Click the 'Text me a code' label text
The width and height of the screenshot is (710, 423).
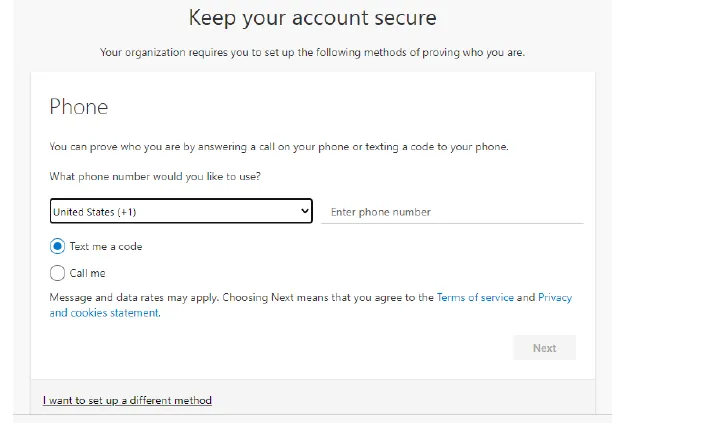[x=106, y=246]
